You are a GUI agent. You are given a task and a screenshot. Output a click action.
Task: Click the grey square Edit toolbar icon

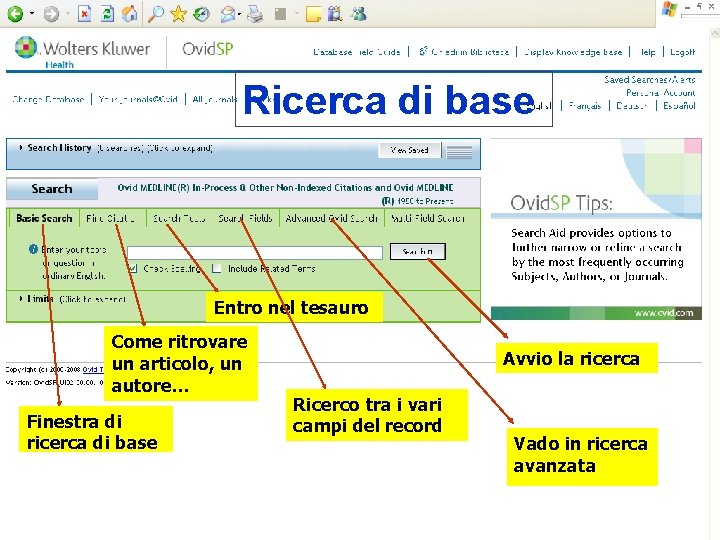[x=280, y=15]
